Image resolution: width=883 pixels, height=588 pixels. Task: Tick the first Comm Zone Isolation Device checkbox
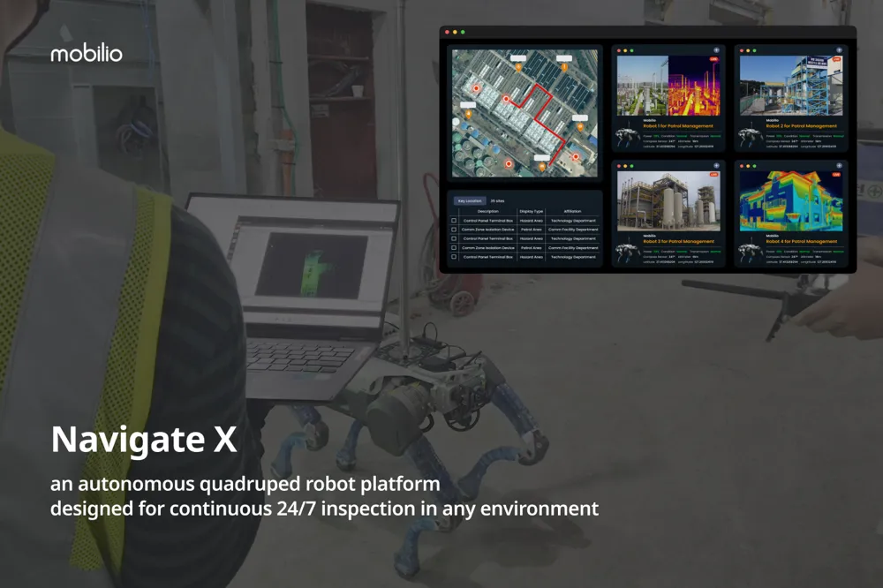coord(454,230)
